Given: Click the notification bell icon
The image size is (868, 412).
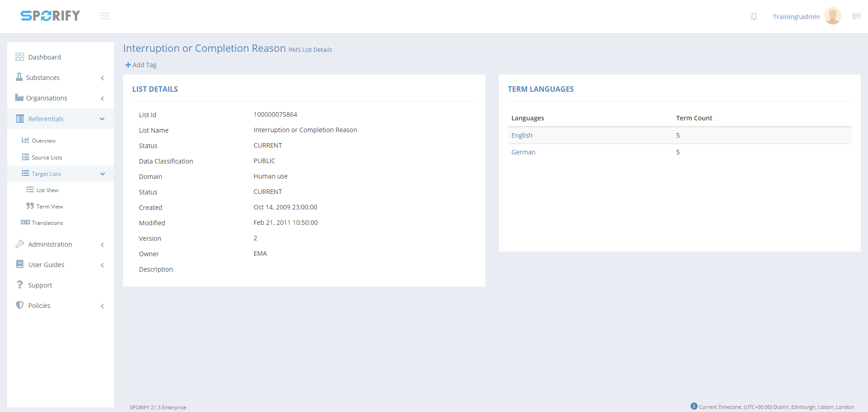Looking at the screenshot, I should coord(754,16).
